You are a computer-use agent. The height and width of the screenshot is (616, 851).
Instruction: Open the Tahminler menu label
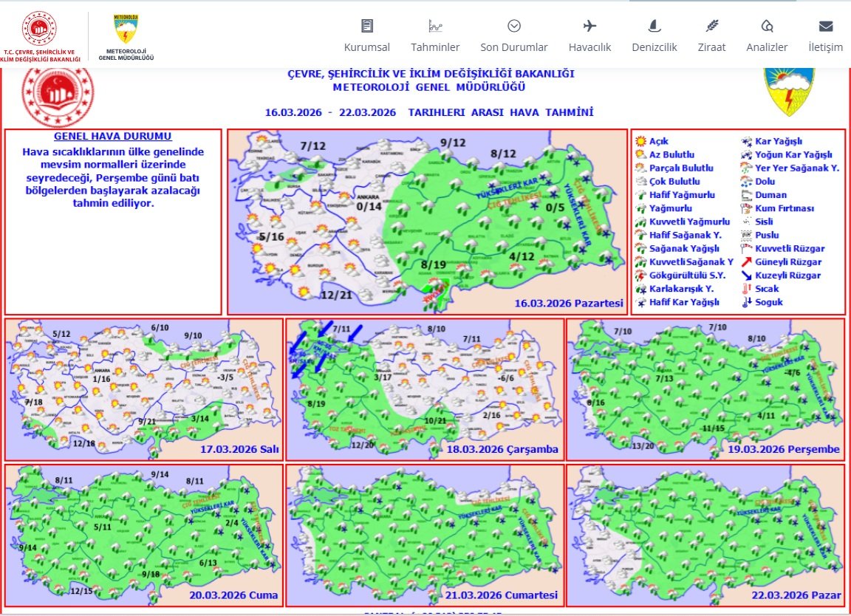point(435,47)
